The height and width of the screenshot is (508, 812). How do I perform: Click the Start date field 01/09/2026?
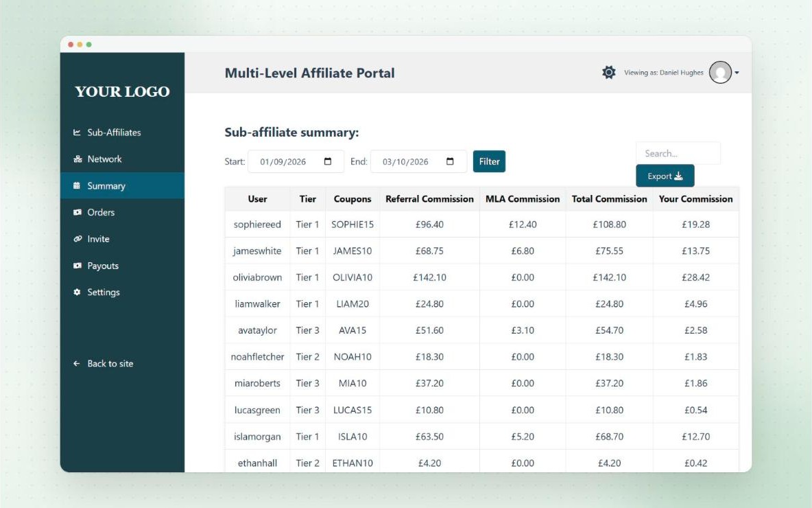296,161
